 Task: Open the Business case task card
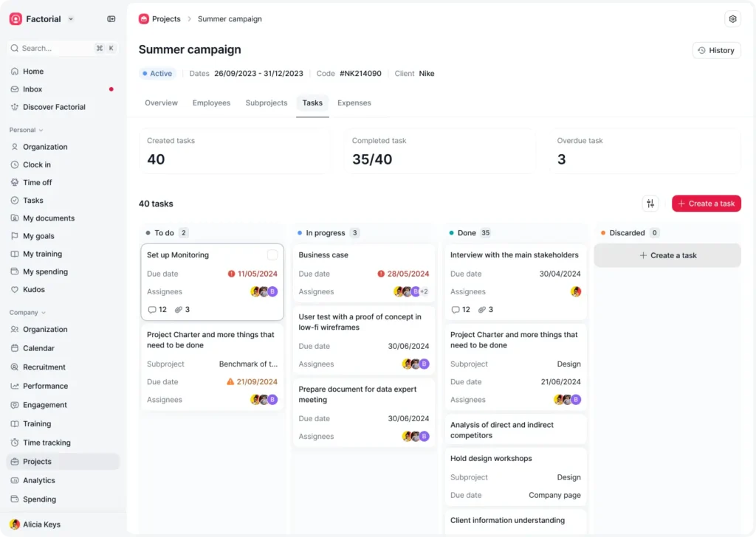[x=323, y=255]
